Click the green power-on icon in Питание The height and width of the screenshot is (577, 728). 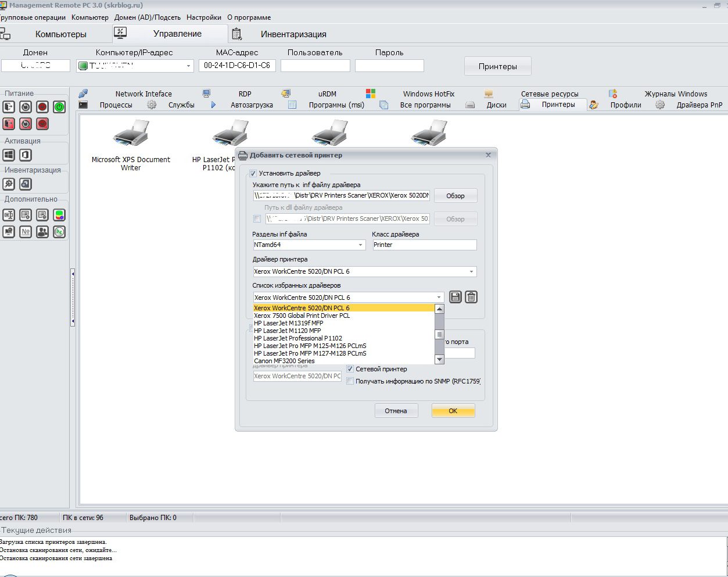tap(59, 107)
